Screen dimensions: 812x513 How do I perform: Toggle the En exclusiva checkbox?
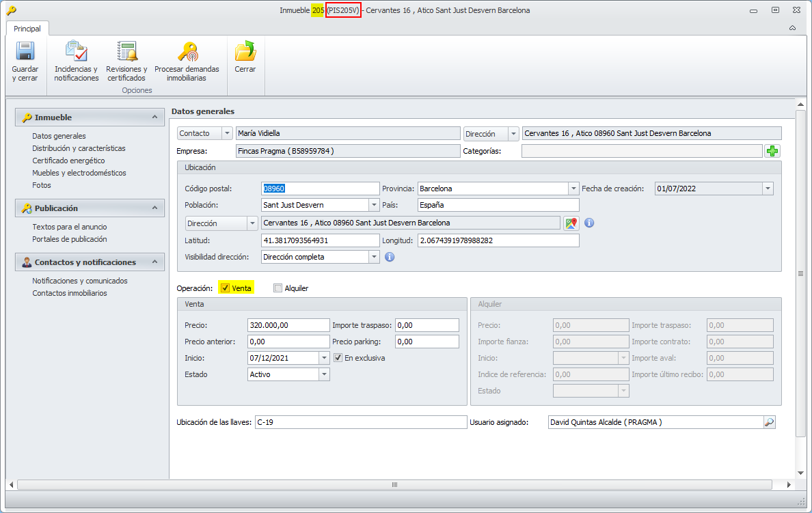coord(338,358)
